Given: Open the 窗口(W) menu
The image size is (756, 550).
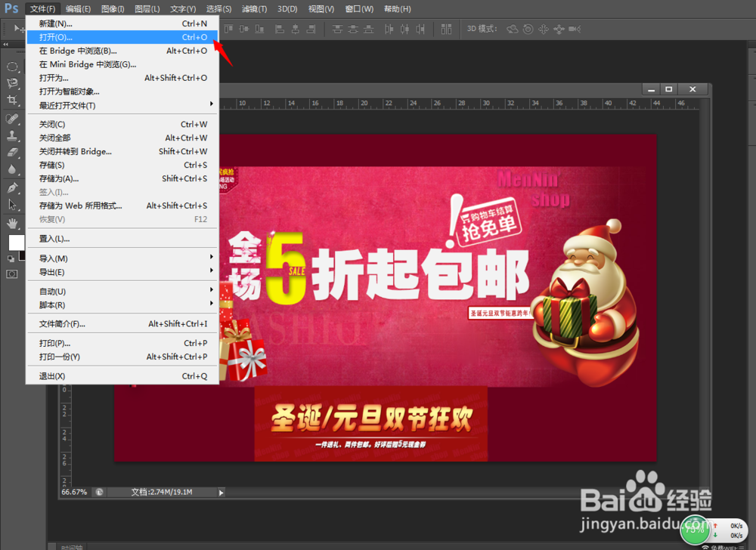Looking at the screenshot, I should click(x=359, y=8).
